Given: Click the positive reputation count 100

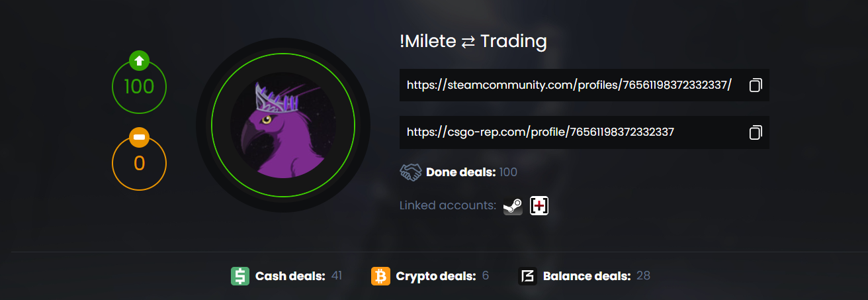Looking at the screenshot, I should coord(139,87).
